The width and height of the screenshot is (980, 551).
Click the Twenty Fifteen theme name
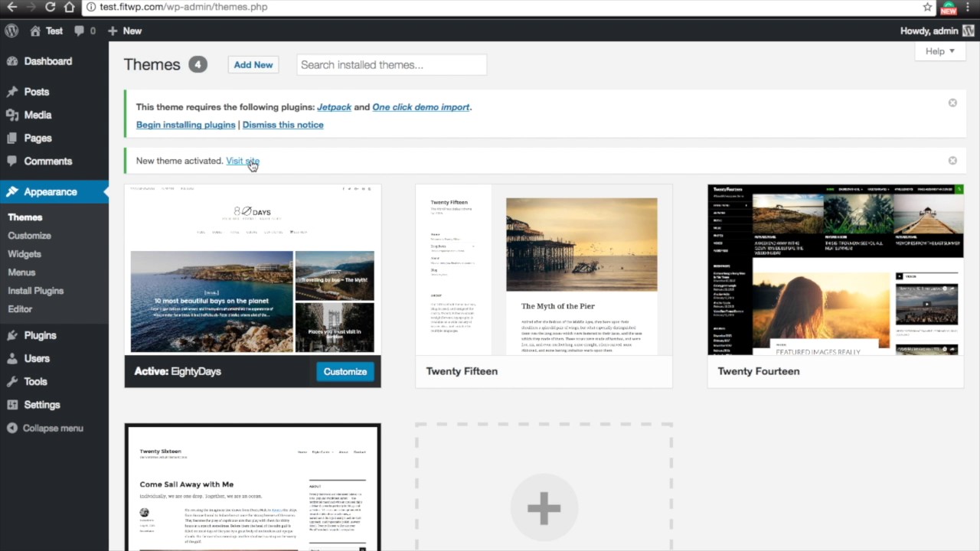point(462,371)
